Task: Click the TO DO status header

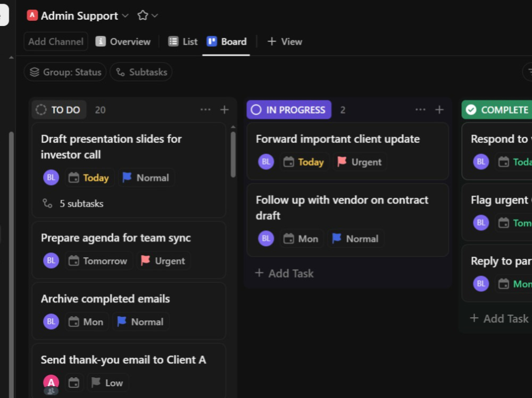Action: (x=59, y=110)
